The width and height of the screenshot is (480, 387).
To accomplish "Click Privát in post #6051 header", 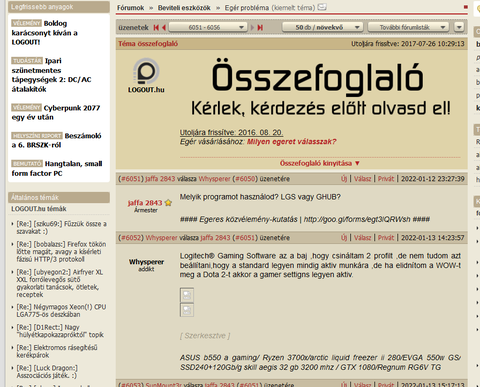I will [x=386, y=179].
